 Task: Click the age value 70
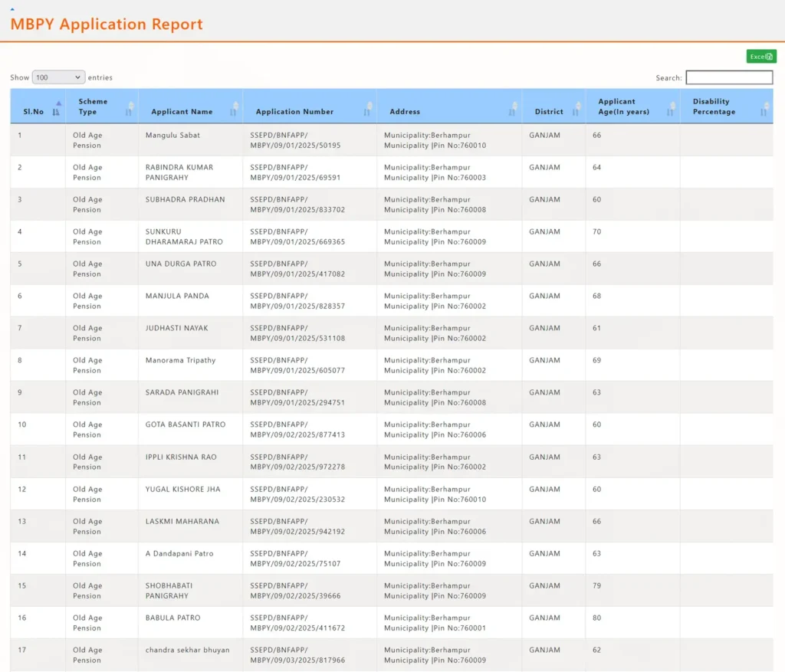point(596,231)
